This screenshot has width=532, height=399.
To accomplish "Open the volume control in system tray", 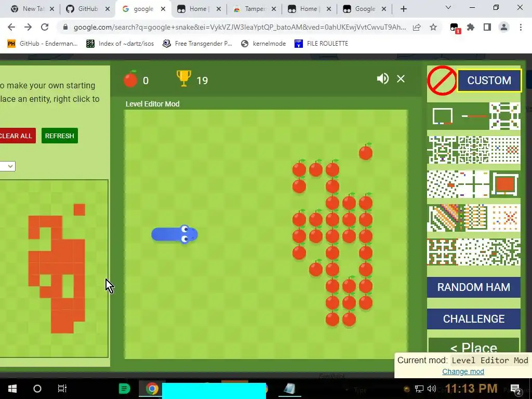I will [432, 389].
